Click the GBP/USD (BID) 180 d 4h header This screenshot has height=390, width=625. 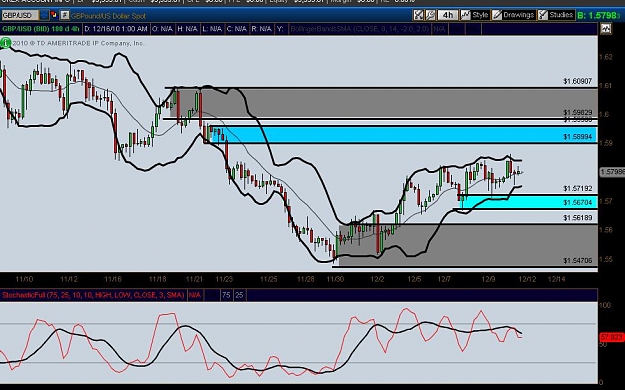(x=40, y=29)
